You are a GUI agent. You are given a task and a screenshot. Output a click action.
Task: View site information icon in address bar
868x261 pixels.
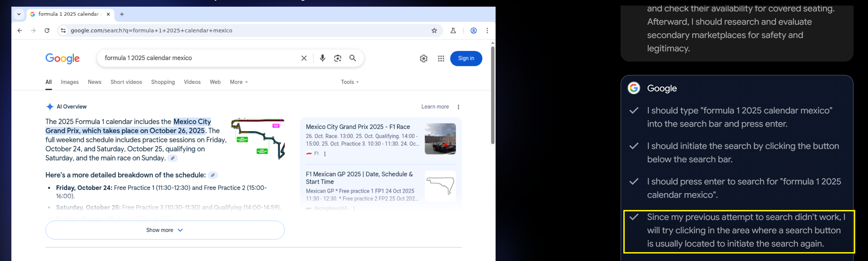tap(63, 31)
